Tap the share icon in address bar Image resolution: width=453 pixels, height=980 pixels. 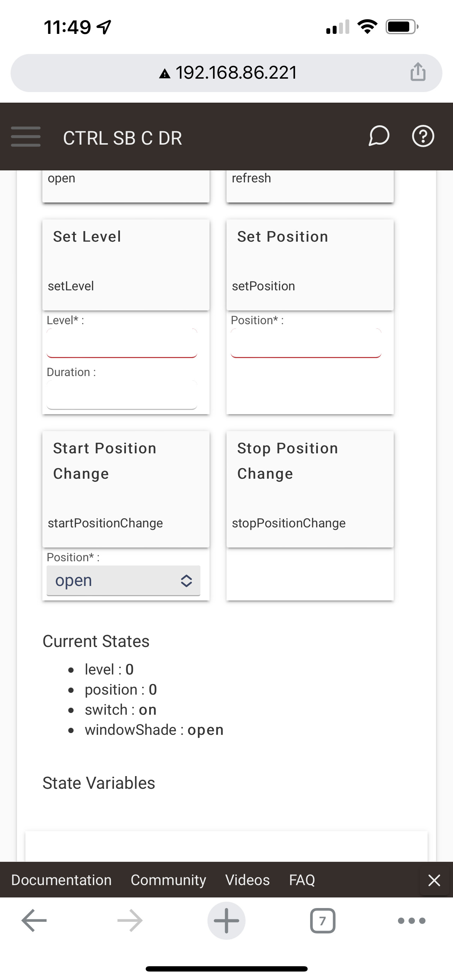point(418,72)
